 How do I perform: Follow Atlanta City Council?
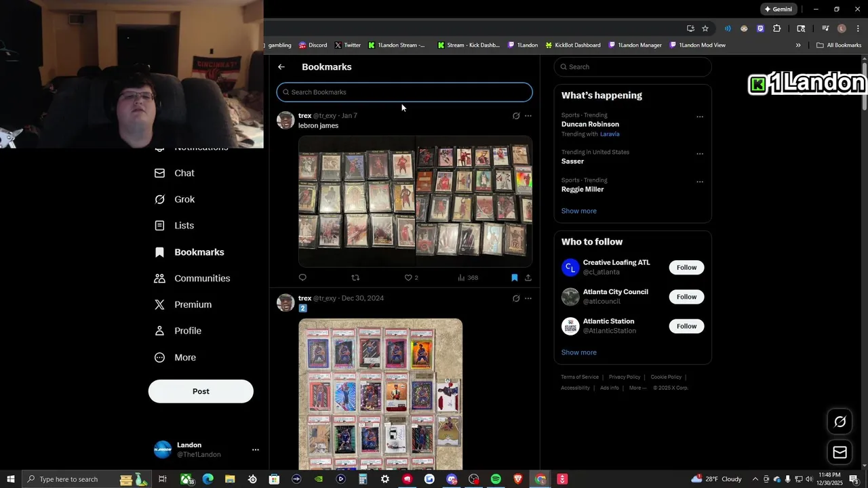coord(686,297)
